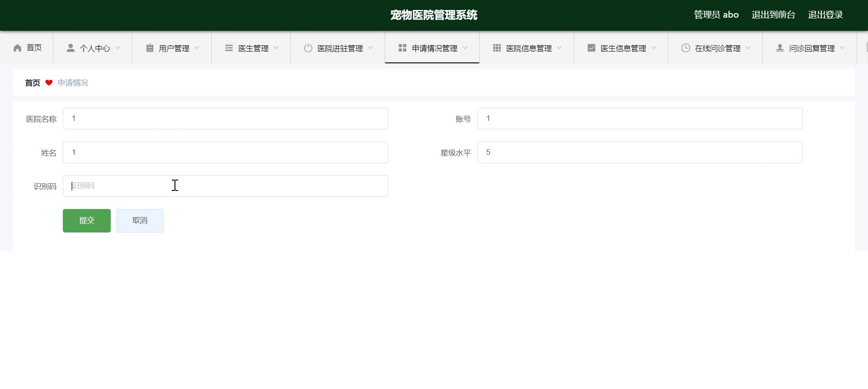
Task: Focus the 姓名 input field
Action: pyautogui.click(x=226, y=152)
